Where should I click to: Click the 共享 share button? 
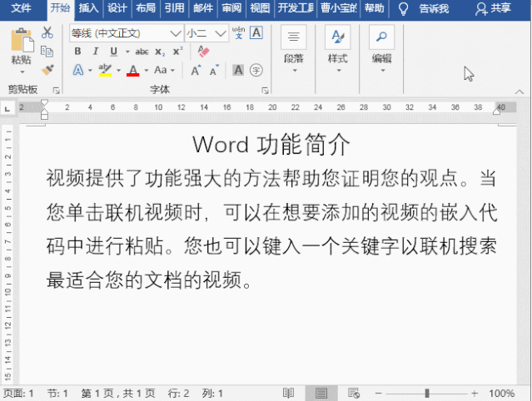click(x=493, y=8)
